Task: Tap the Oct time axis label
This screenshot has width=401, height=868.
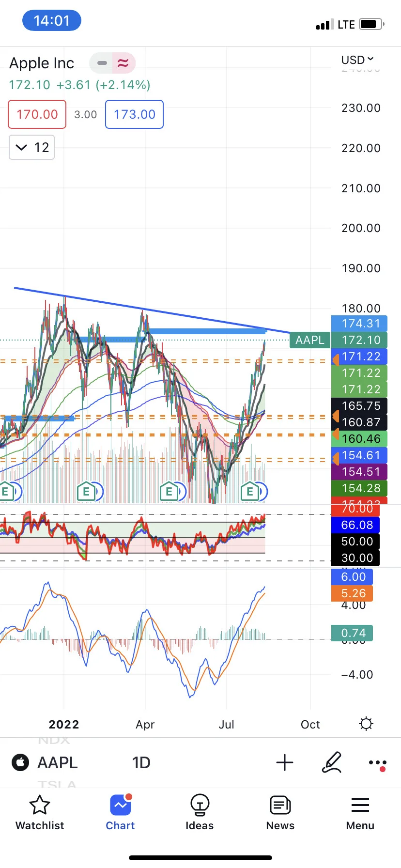Action: click(x=310, y=725)
